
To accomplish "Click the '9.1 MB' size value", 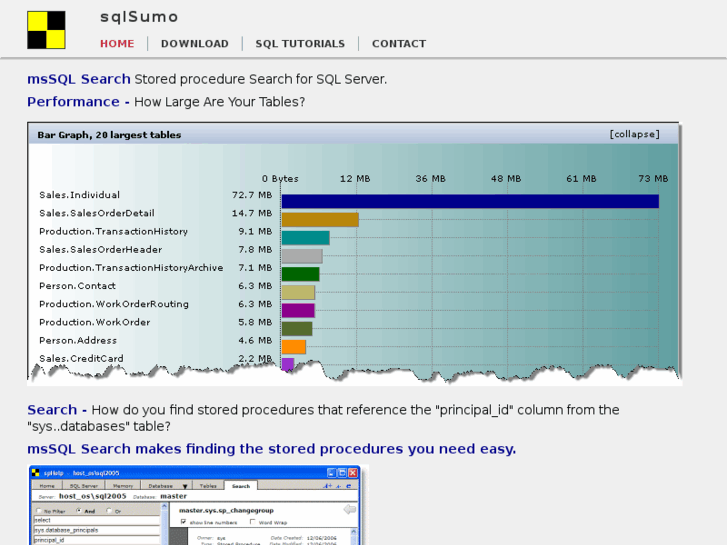I will pos(255,231).
